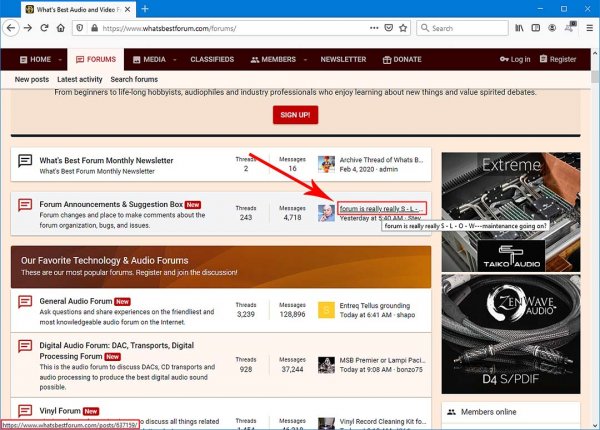Click yellow S avatar by Entreq Tellus post

[x=326, y=310]
